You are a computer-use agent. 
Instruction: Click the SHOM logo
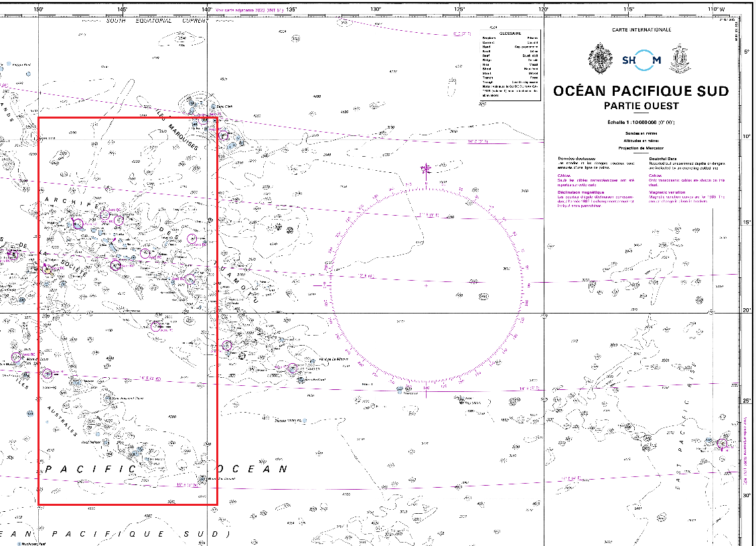641,60
